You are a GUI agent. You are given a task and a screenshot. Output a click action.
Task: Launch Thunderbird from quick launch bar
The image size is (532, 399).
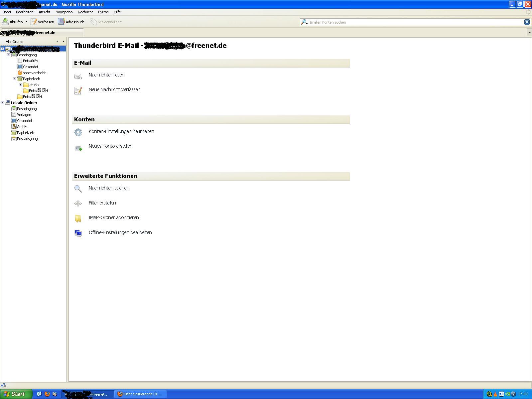coord(55,394)
